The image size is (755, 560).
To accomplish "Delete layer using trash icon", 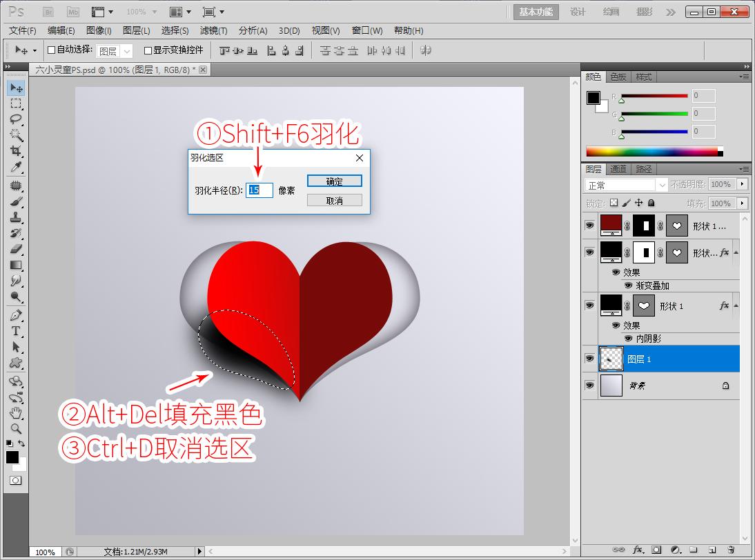I will (731, 550).
